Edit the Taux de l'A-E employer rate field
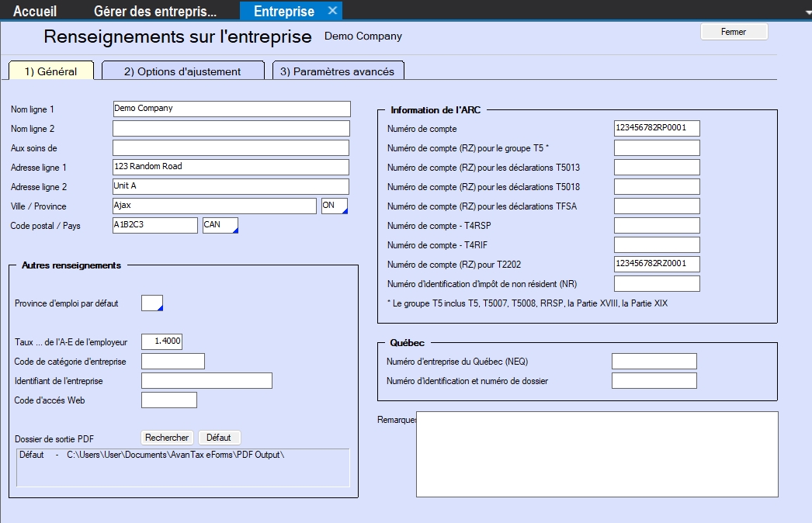This screenshot has width=812, height=523. pos(161,342)
